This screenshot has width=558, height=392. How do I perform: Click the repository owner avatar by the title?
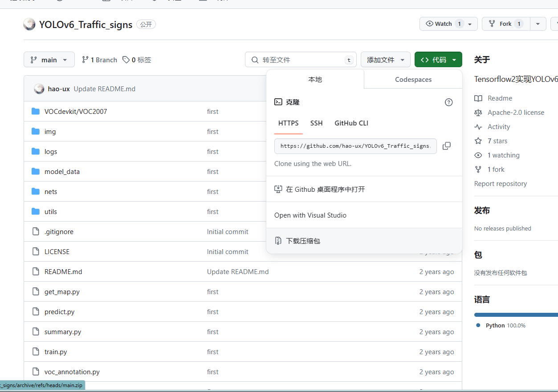click(29, 24)
